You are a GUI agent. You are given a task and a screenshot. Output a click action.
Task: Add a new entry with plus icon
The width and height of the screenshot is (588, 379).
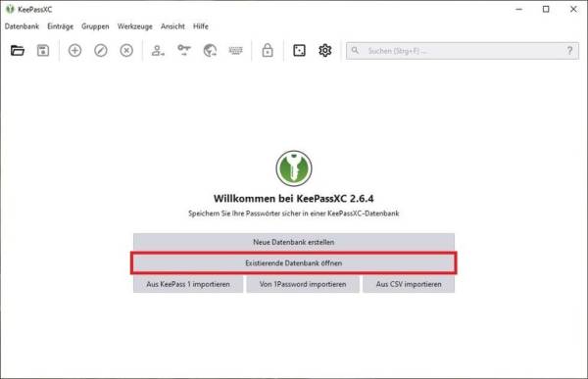(x=74, y=50)
